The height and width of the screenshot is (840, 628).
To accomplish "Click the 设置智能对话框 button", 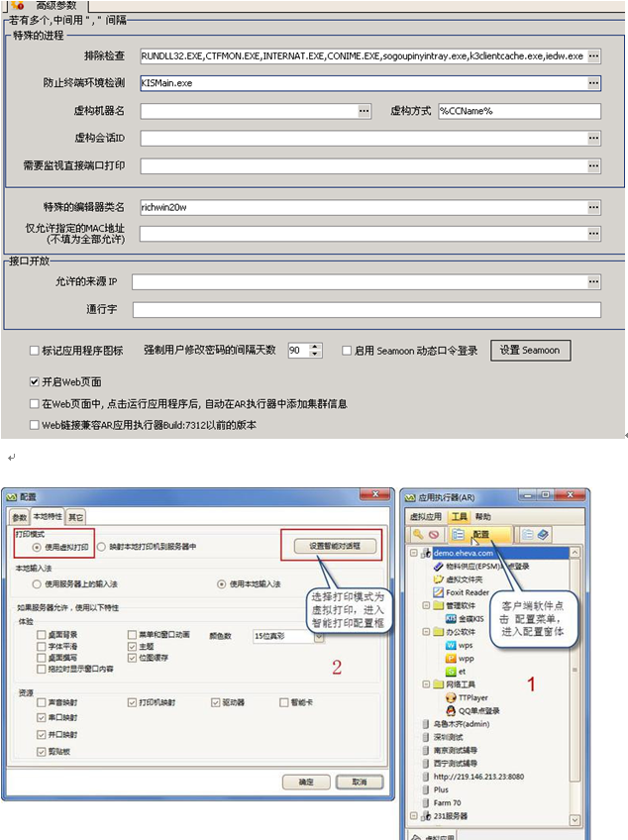I will coord(335,546).
